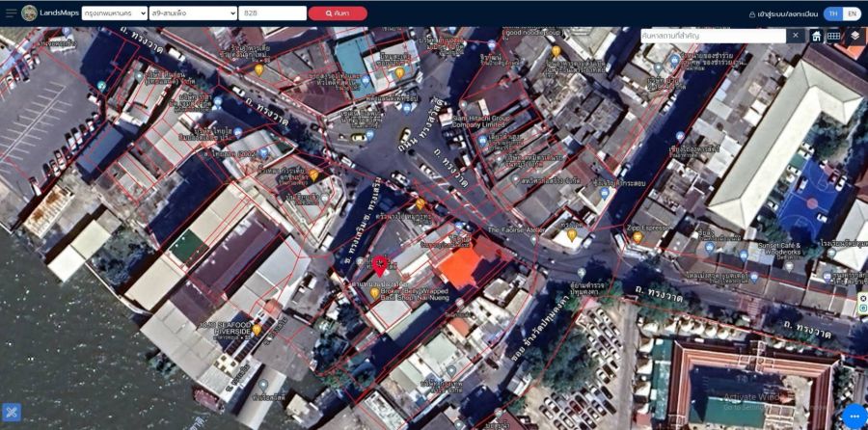868x430 pixels.
Task: Open the blue chat bubble button
Action: pyautogui.click(x=853, y=416)
